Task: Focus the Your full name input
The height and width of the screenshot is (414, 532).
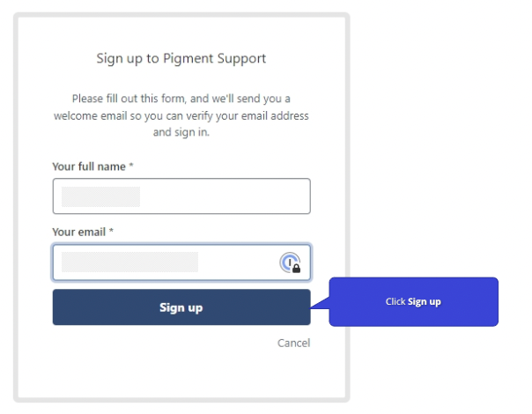Action: coord(181,196)
